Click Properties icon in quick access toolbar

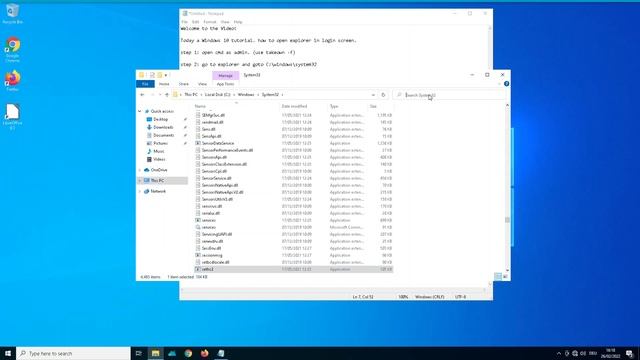click(x=152, y=75)
